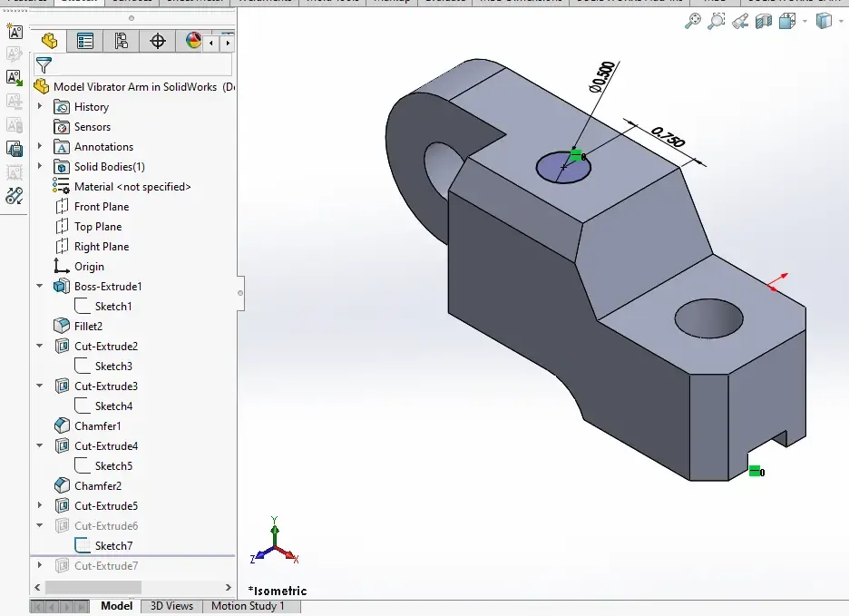
Task: Select Sketch7 under Cut-Extrude6
Action: 103,545
